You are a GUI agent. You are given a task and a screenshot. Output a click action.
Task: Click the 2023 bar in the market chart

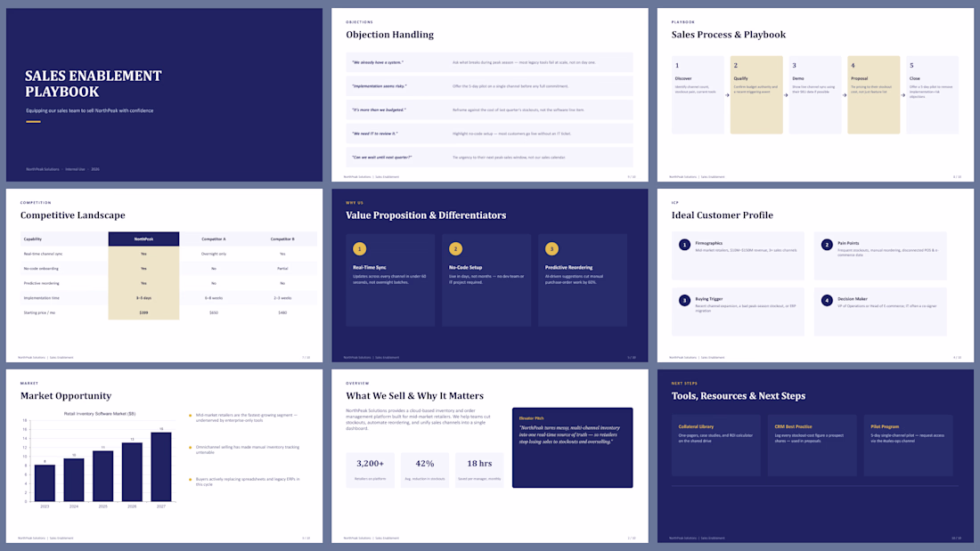coord(45,483)
